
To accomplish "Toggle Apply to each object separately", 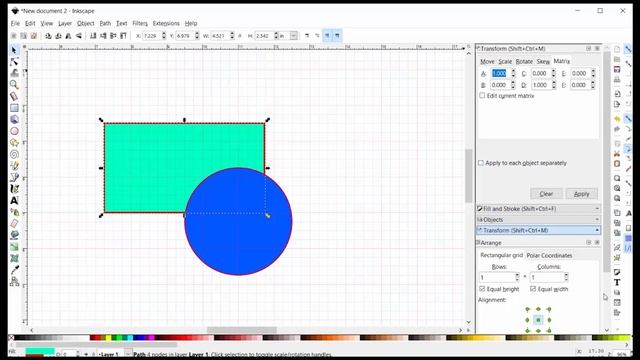I will 481,163.
